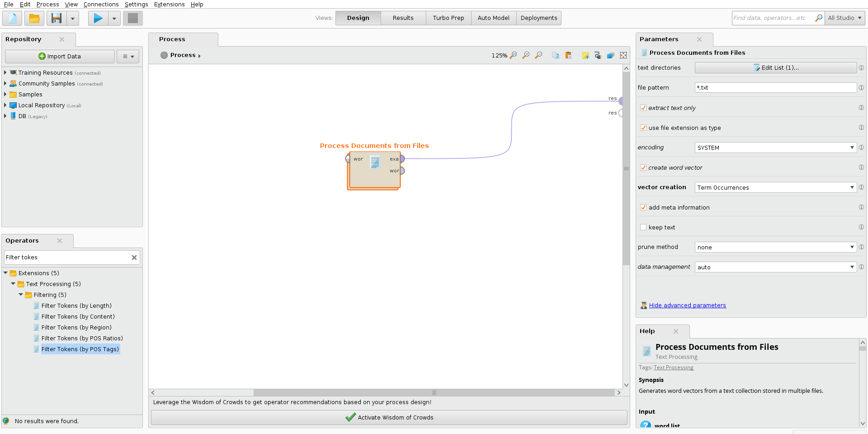The height and width of the screenshot is (434, 868).
Task: Uncheck the extract text only checkbox
Action: coord(643,108)
